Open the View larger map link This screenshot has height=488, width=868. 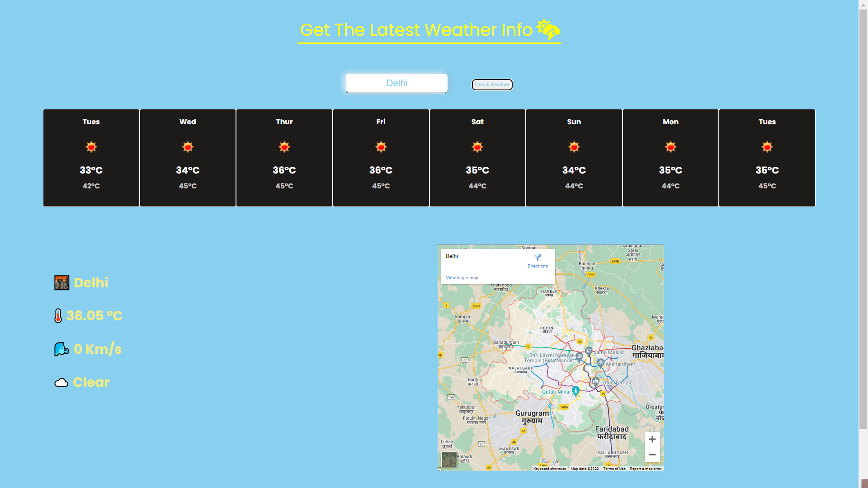[462, 277]
